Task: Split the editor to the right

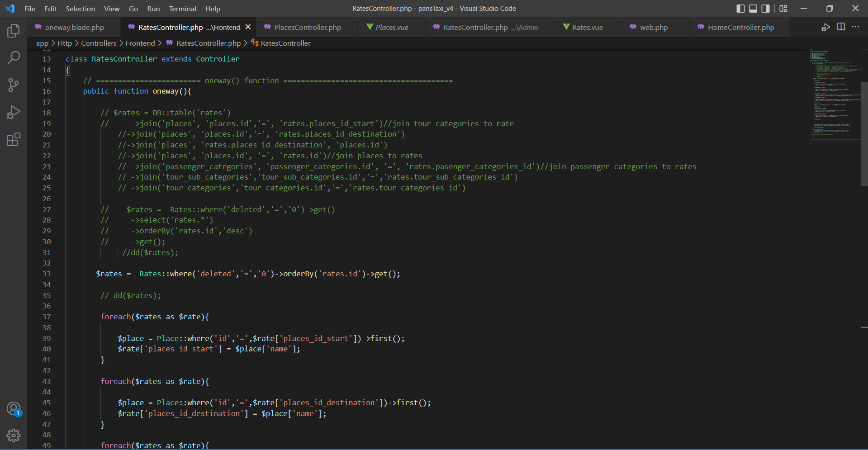Action: 841,27
